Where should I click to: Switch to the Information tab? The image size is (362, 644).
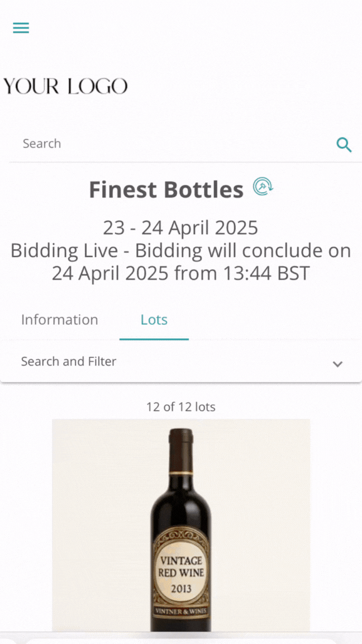click(60, 320)
